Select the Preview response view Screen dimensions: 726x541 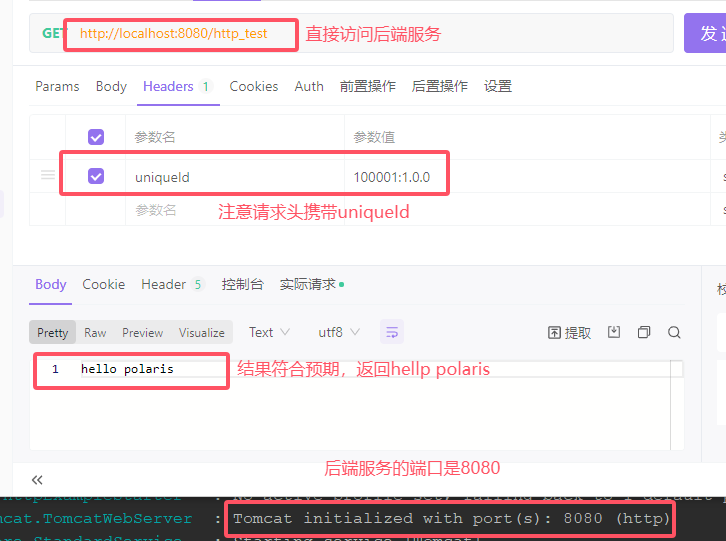click(142, 332)
